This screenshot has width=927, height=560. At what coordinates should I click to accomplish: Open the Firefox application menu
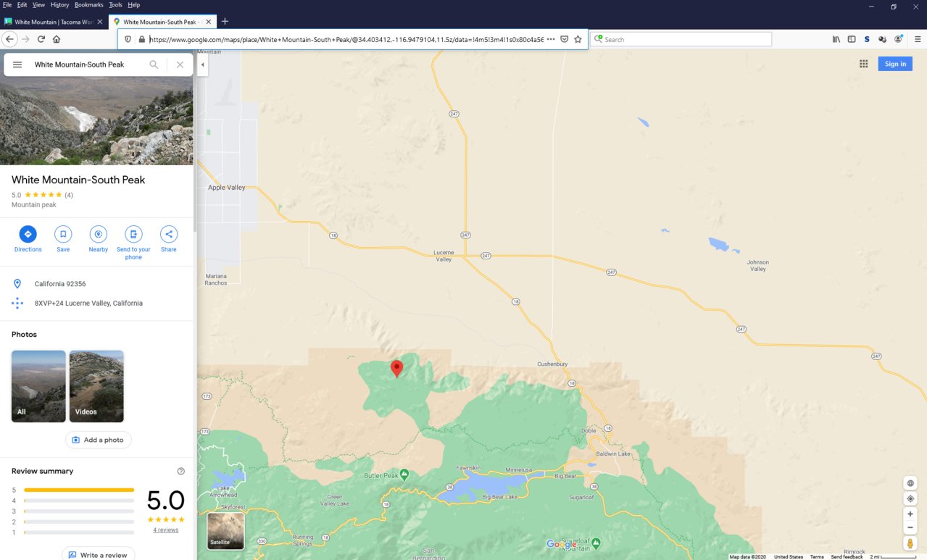[x=917, y=39]
